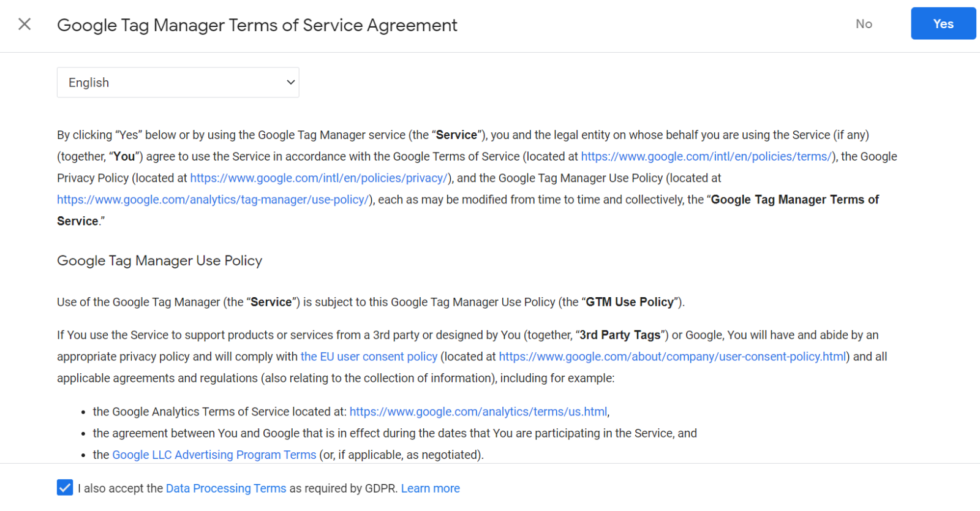Click the dialog title 'Google Tag Manager Terms of Service Agreement'

(x=257, y=25)
